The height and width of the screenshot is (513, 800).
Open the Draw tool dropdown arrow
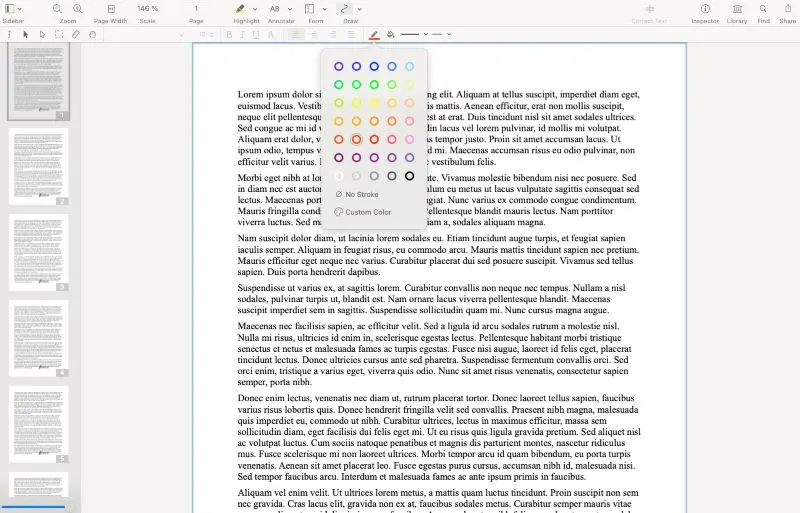360,9
